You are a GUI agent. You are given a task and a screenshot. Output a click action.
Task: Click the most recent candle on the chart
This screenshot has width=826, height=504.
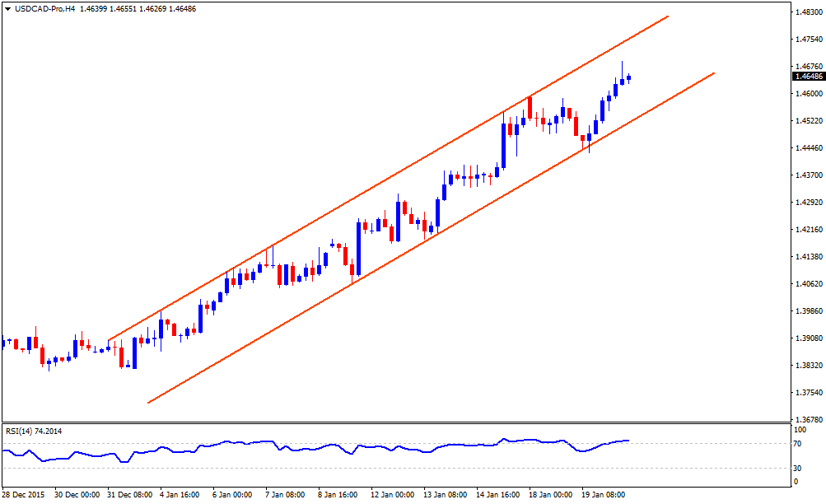629,78
